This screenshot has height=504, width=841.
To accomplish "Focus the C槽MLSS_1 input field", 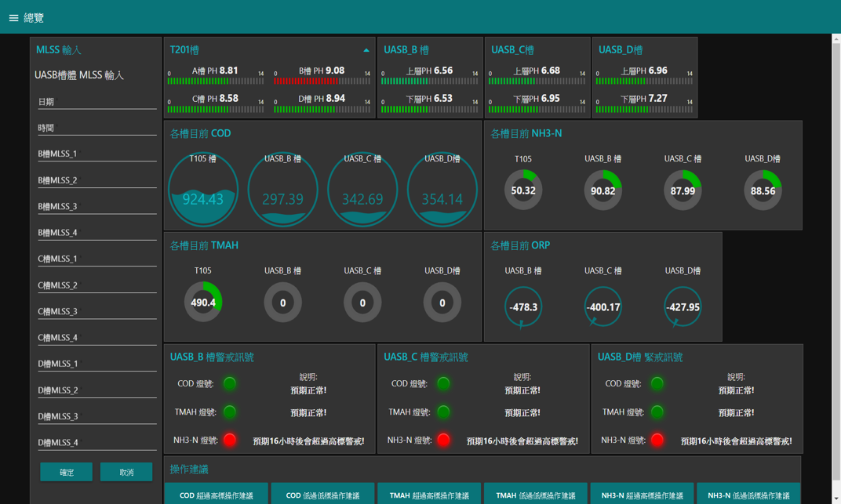I will (97, 259).
